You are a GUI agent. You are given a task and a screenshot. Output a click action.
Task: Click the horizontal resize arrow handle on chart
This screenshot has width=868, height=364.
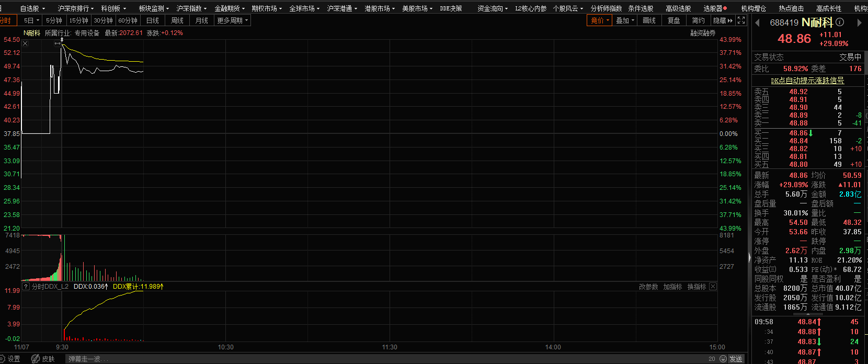(58, 43)
